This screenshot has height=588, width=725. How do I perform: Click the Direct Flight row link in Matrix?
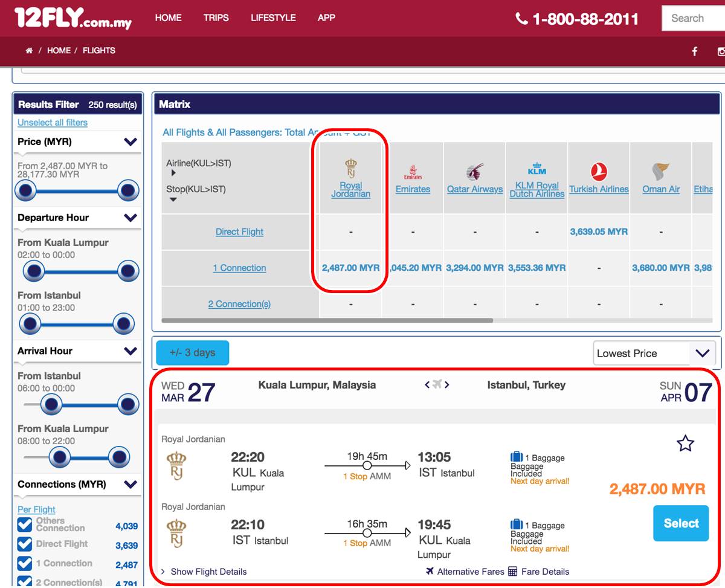coord(240,232)
